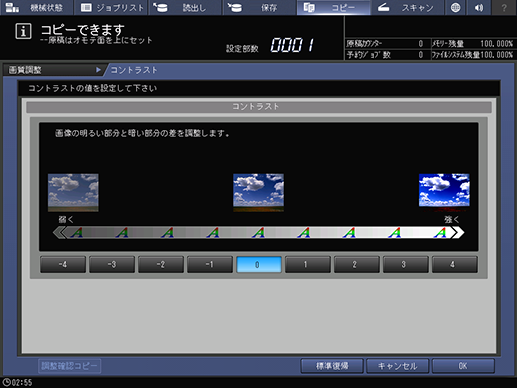Switch to the ジョブリスト tab

[112, 7]
